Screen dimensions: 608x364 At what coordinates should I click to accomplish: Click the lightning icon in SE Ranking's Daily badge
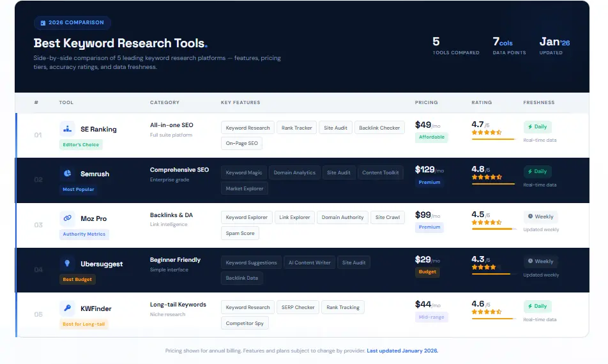530,126
